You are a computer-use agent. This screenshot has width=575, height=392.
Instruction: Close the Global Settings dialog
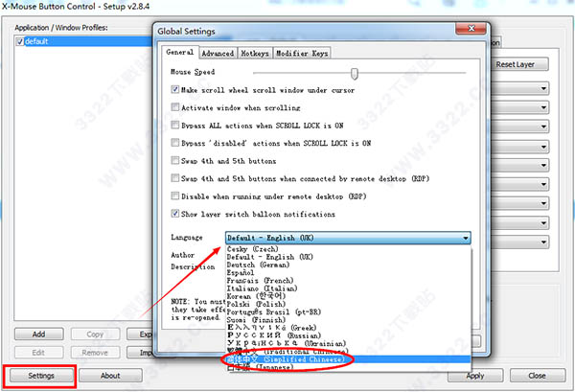(471, 29)
